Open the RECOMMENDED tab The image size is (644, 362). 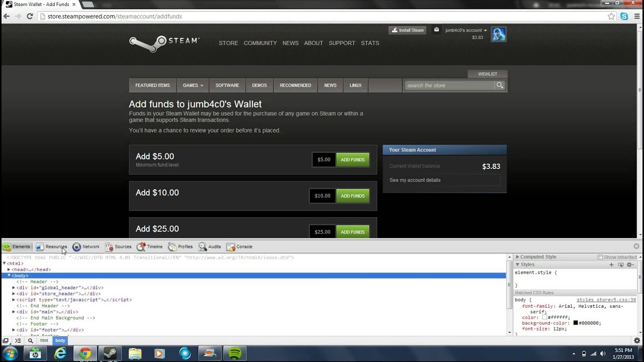tap(295, 85)
